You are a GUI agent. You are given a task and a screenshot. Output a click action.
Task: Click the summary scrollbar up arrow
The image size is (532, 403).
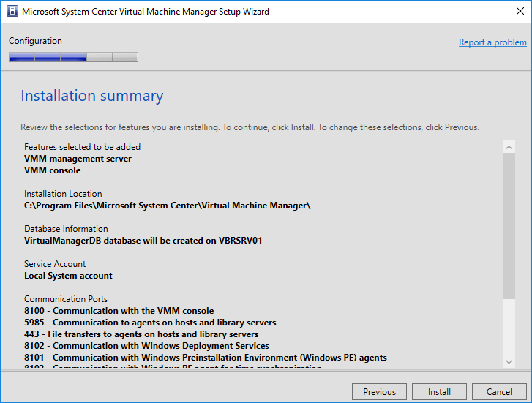(509, 147)
